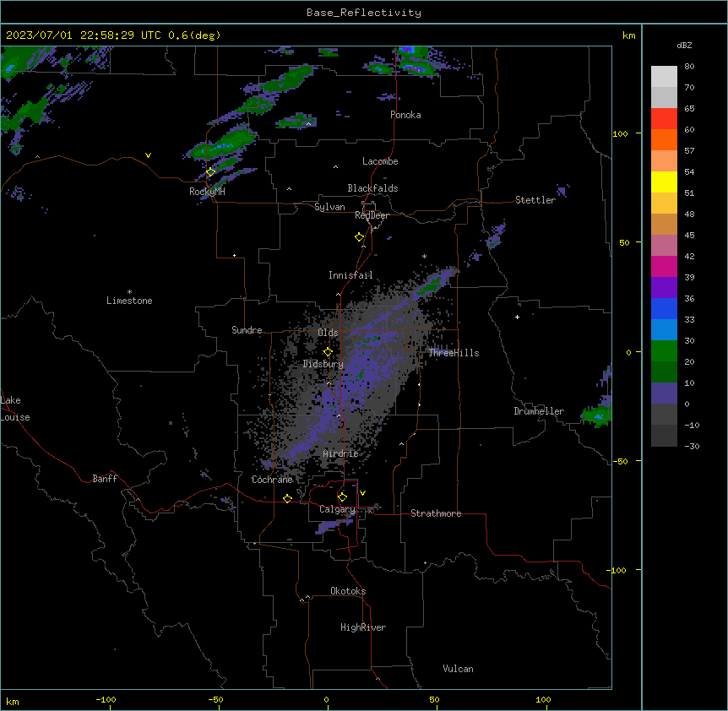Pick the red legend swatch between 65 and 60
The image size is (728, 711).
pyautogui.click(x=664, y=119)
